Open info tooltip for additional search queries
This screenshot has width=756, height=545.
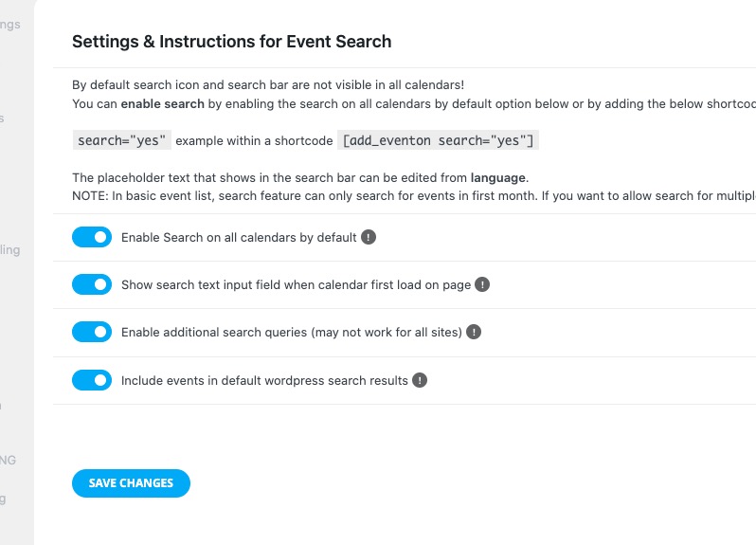[474, 332]
